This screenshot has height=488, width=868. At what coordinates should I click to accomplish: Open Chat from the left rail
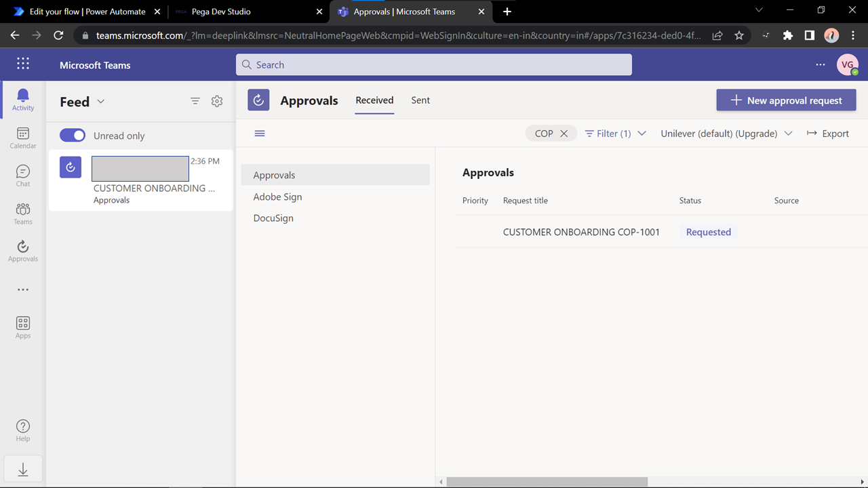tap(23, 176)
